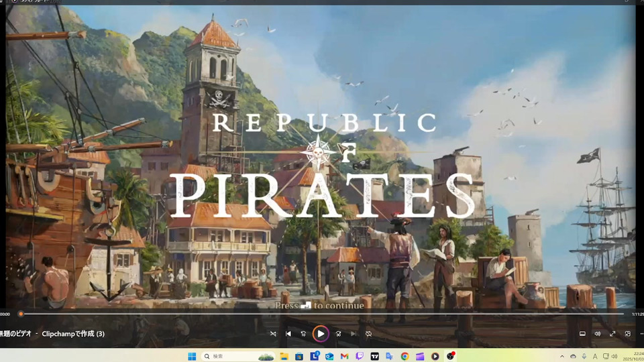Skip back 10 seconds
The height and width of the screenshot is (362, 644).
click(303, 334)
